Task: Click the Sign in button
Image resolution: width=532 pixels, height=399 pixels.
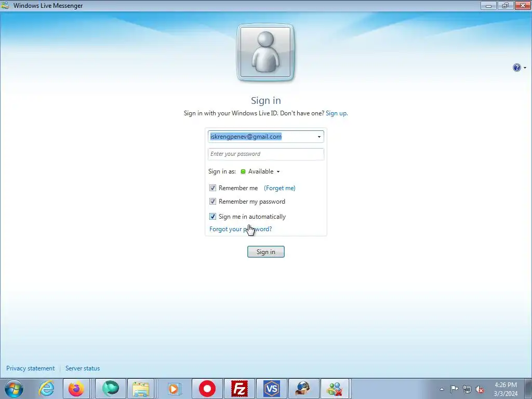Action: 265,252
